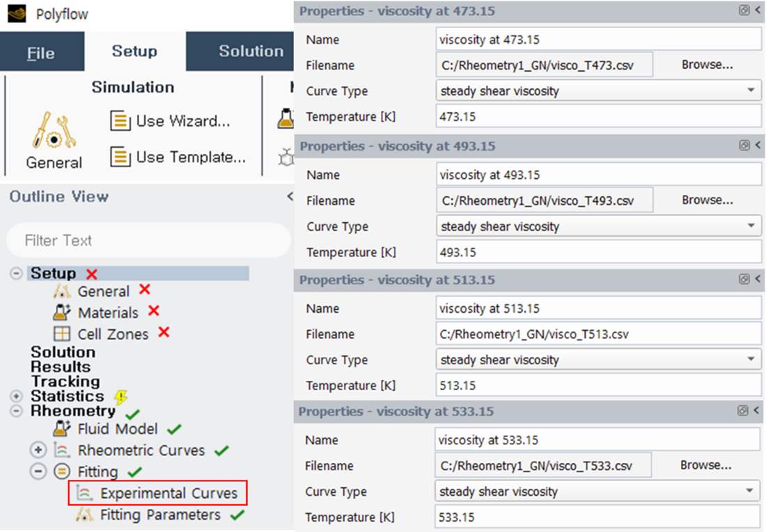Switch to the Solution ribbon tab
Screen dimensions: 766x532
point(251,52)
